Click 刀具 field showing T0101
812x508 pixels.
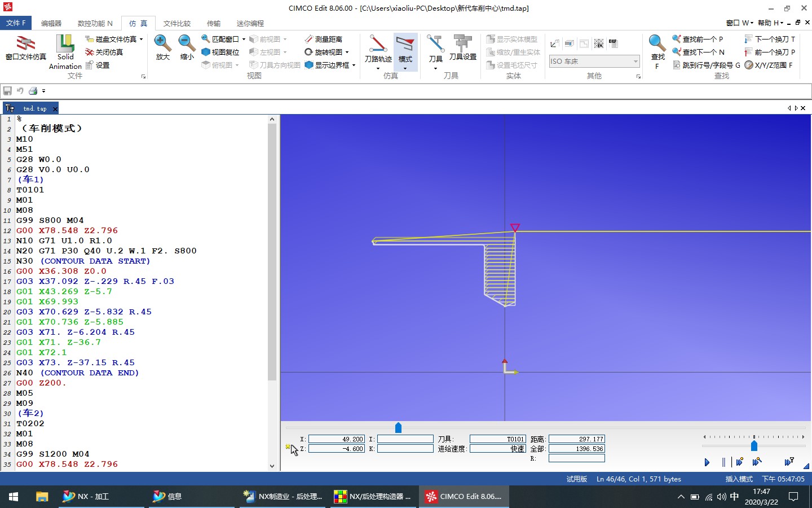click(x=498, y=439)
